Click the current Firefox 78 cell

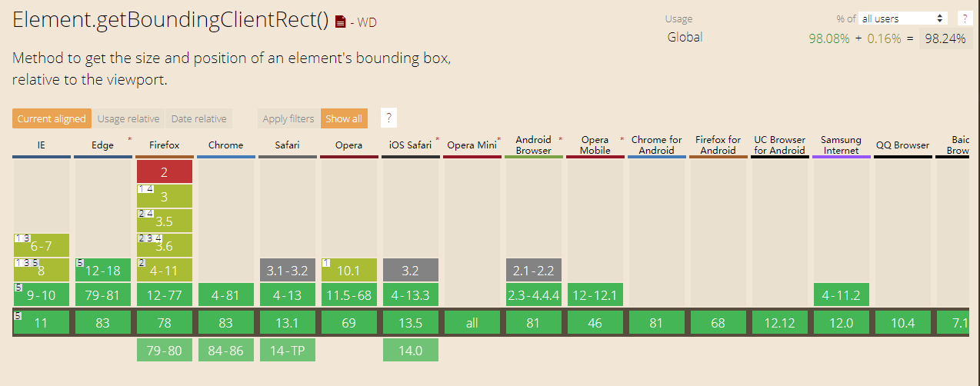tap(164, 323)
